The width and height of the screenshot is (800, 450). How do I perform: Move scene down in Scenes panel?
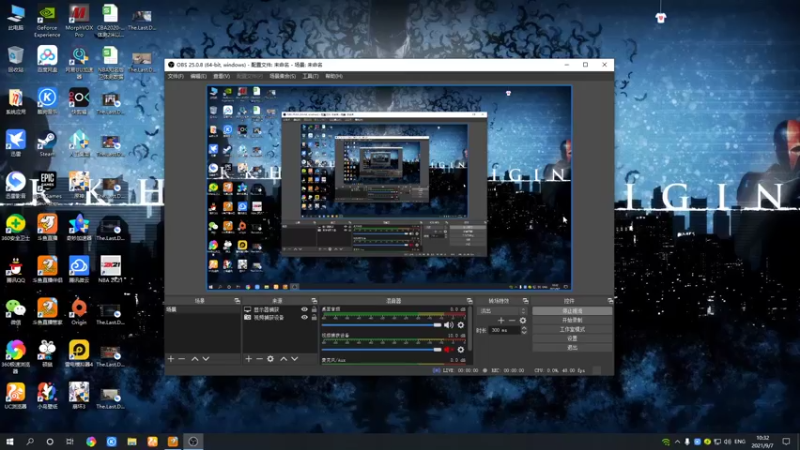coord(206,359)
